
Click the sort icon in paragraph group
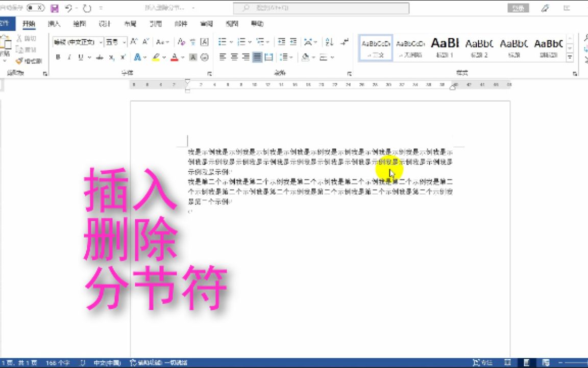pyautogui.click(x=330, y=41)
